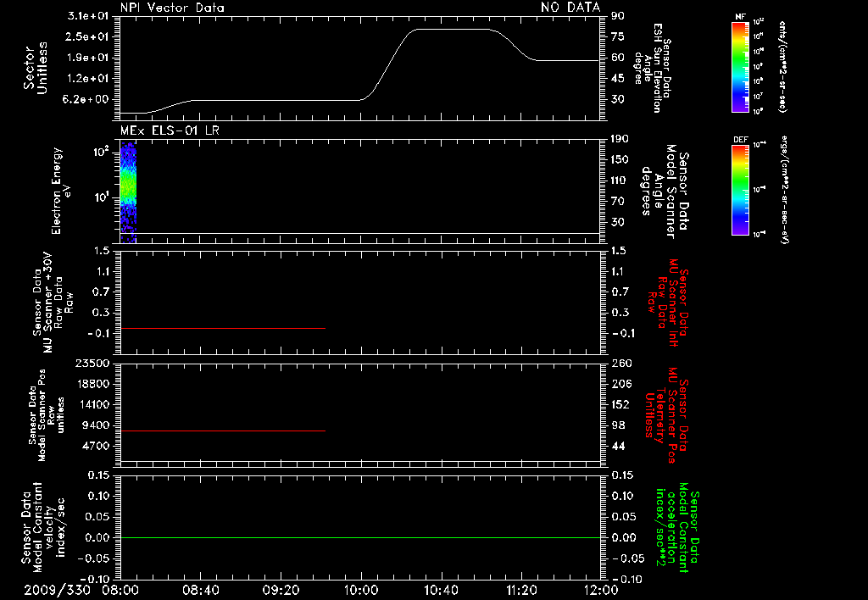Screen dimensions: 868x600
Task: Click the '60' Sun Elevation tick label
Action: [618, 58]
